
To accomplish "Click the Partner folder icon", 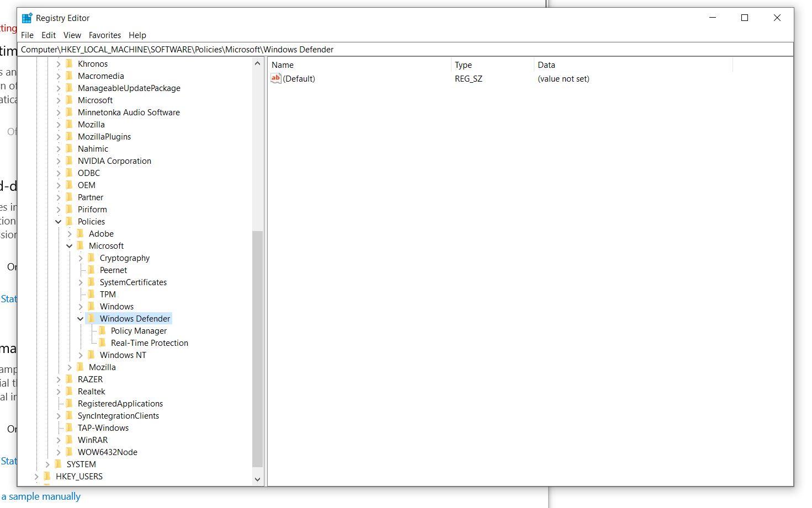I will tap(69, 197).
